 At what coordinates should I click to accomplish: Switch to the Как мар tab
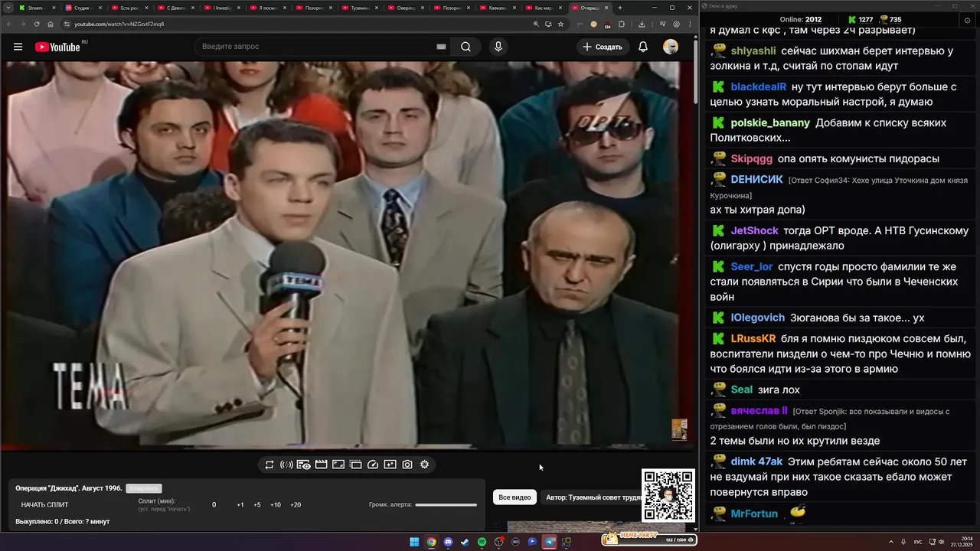click(543, 8)
